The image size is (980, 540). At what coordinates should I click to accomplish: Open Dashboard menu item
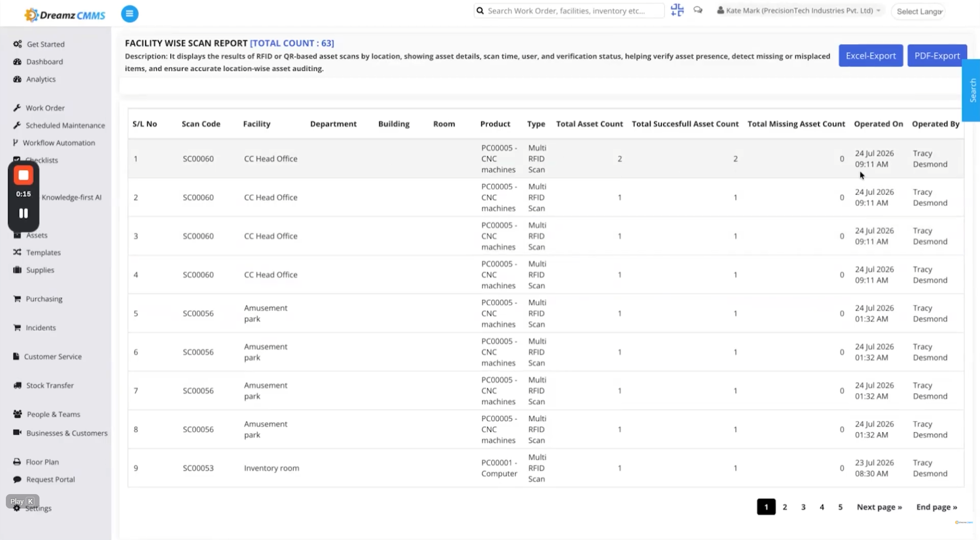pos(44,62)
